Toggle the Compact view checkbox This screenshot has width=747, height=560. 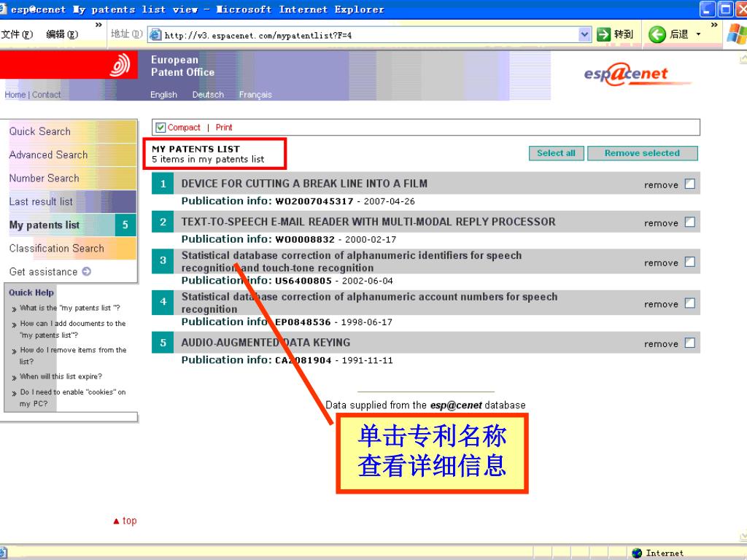pyautogui.click(x=160, y=127)
